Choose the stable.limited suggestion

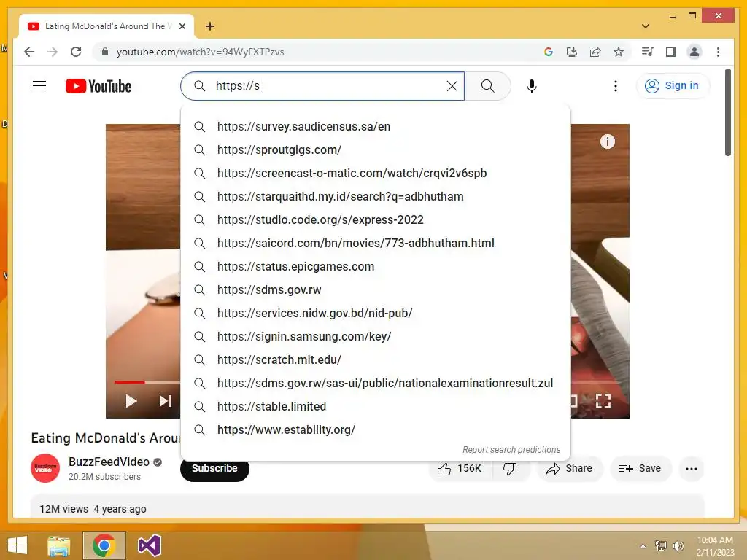coord(376,407)
